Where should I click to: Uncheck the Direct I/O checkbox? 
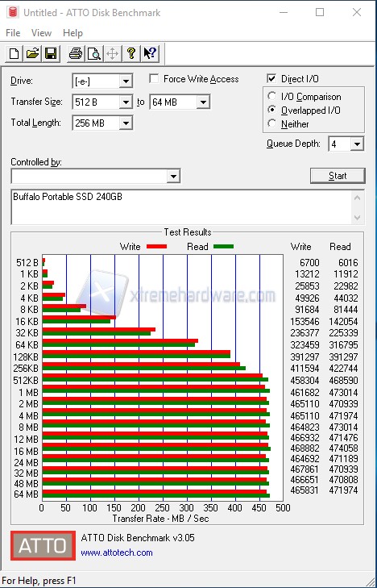pyautogui.click(x=271, y=79)
